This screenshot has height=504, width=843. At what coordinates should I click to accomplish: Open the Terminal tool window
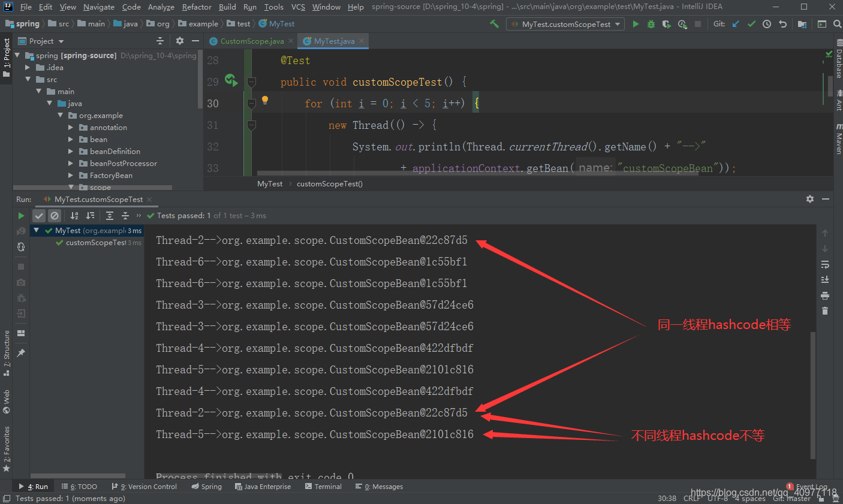pos(323,487)
